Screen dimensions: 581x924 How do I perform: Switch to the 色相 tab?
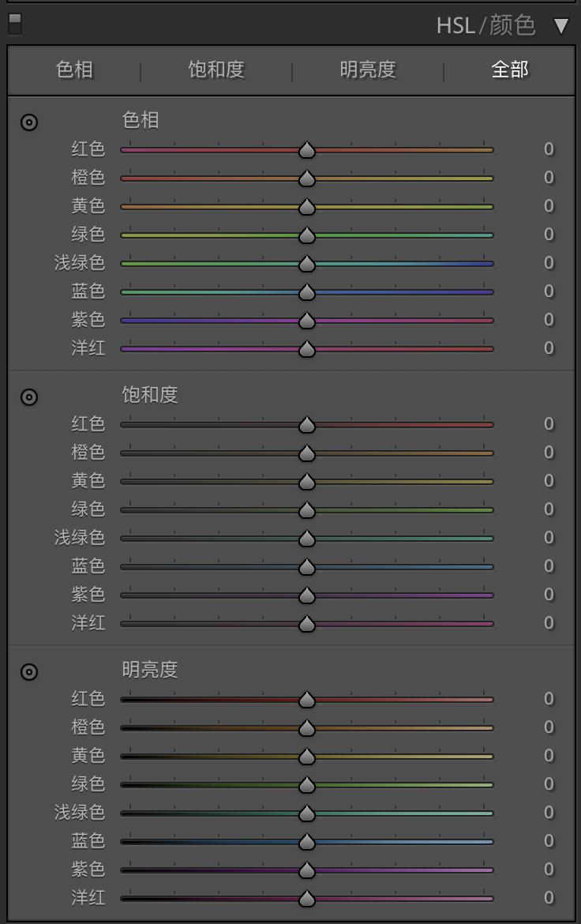click(x=75, y=69)
